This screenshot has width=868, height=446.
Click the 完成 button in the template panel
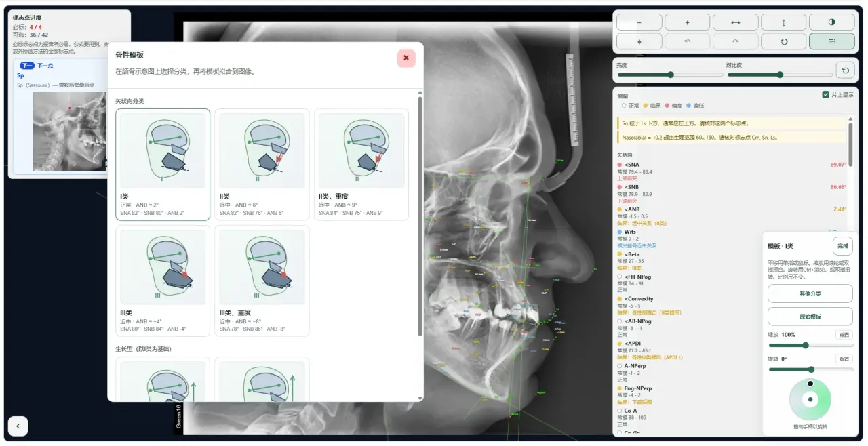point(843,246)
